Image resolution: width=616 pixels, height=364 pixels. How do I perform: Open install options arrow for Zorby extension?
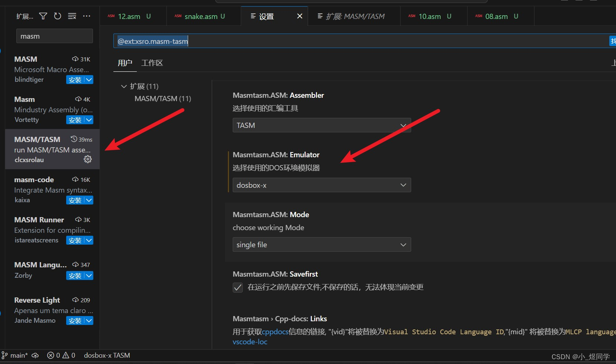pos(89,276)
